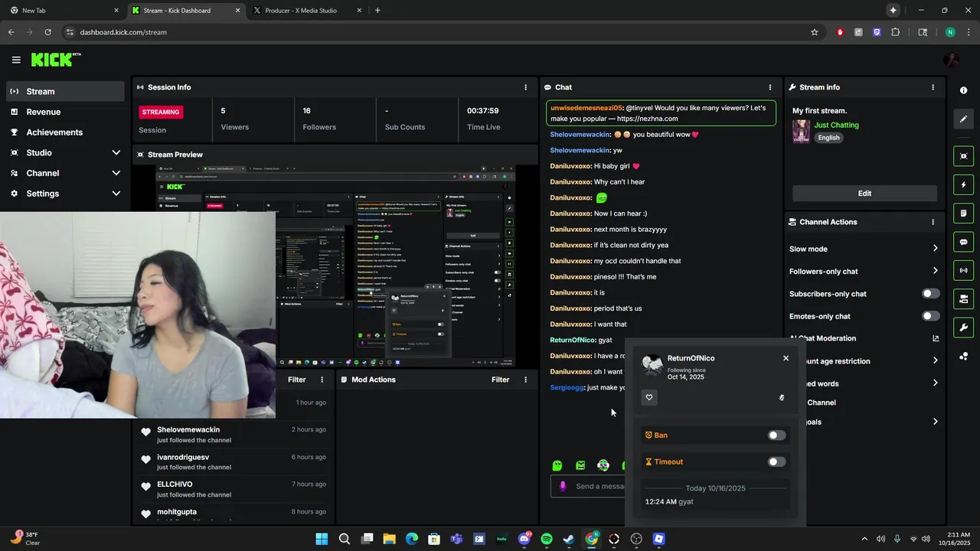
Task: Click the Just Chatting category link
Action: pyautogui.click(x=836, y=125)
